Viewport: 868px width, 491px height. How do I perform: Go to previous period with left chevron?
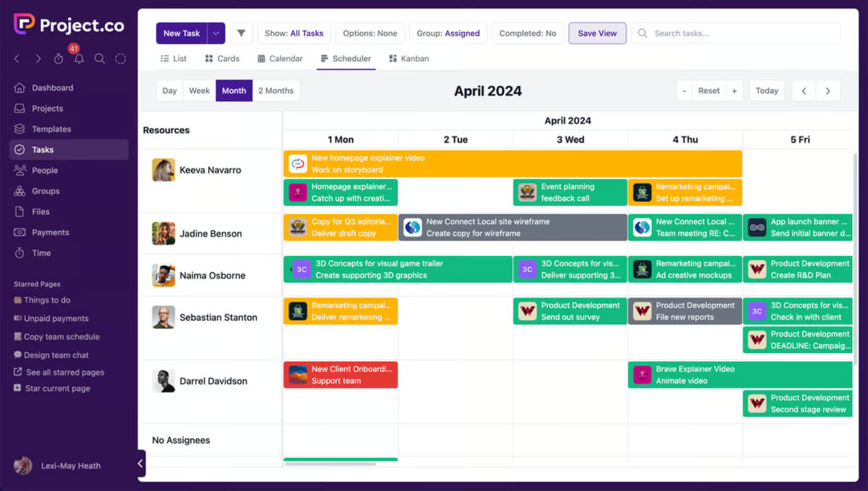(x=804, y=91)
